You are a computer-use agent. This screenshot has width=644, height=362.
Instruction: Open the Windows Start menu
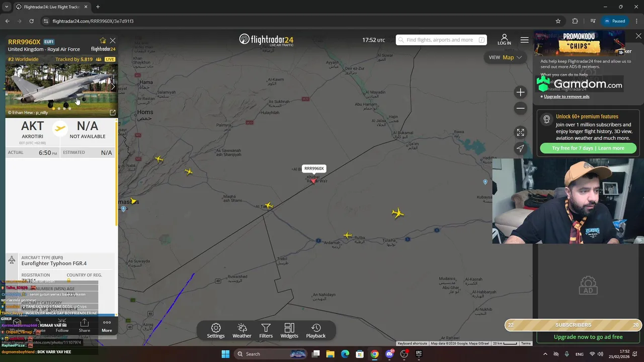[x=225, y=354]
